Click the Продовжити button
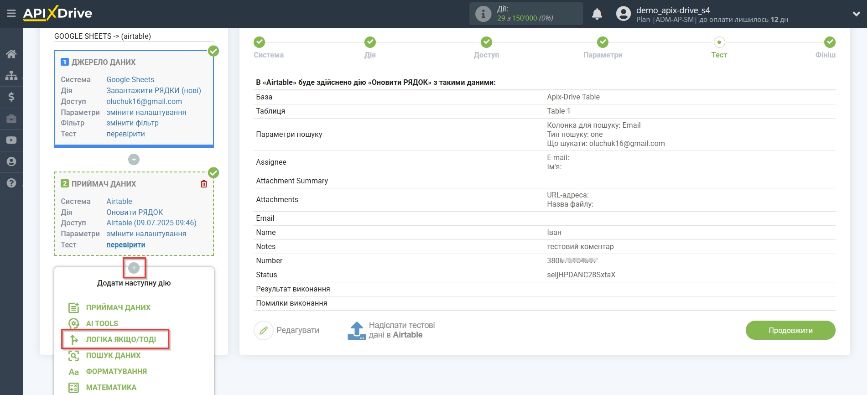This screenshot has width=868, height=395. point(790,330)
